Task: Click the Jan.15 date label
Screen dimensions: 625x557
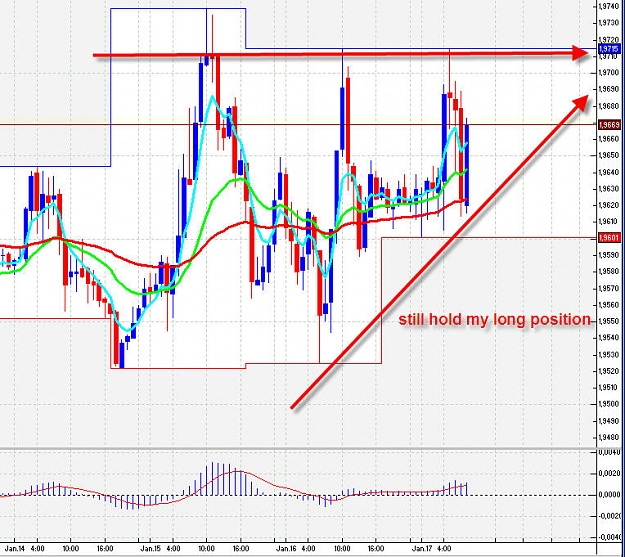Action: 151,549
